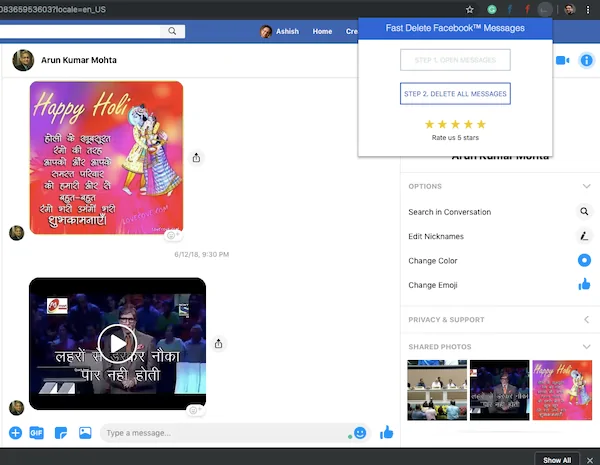Screen dimensions: 600x465
Task: Open the sticker picker
Action: (x=61, y=433)
